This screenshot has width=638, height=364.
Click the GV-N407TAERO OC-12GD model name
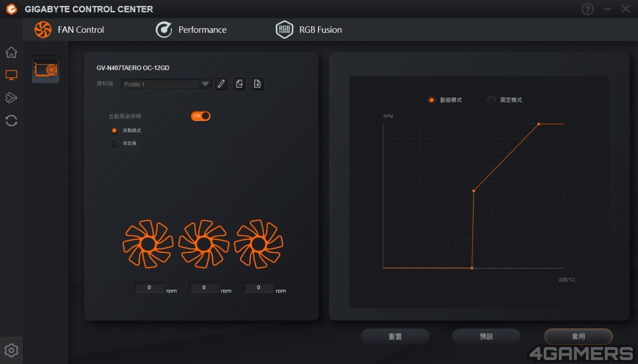click(x=133, y=68)
